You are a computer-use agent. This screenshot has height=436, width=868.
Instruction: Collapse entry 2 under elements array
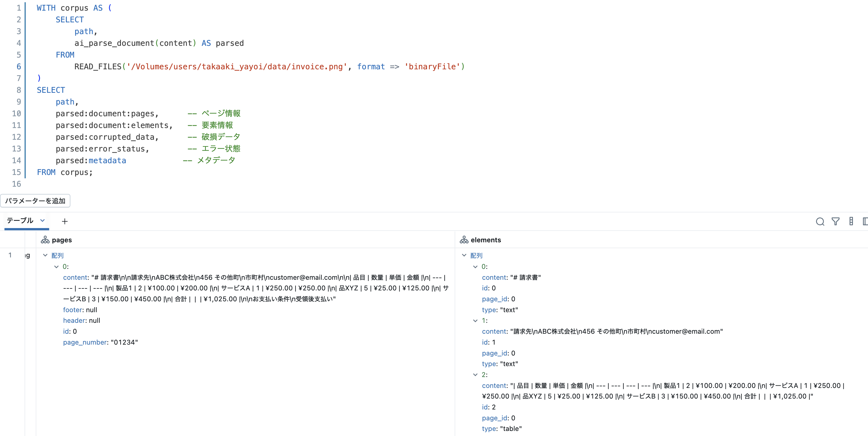(x=475, y=375)
